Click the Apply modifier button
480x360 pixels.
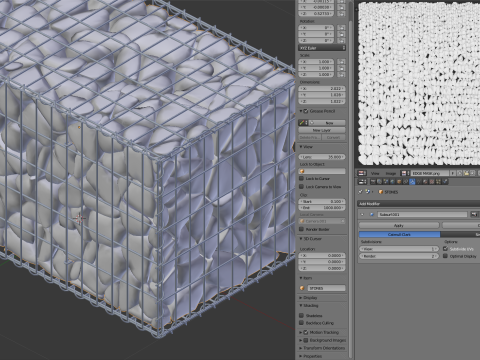tap(399, 226)
